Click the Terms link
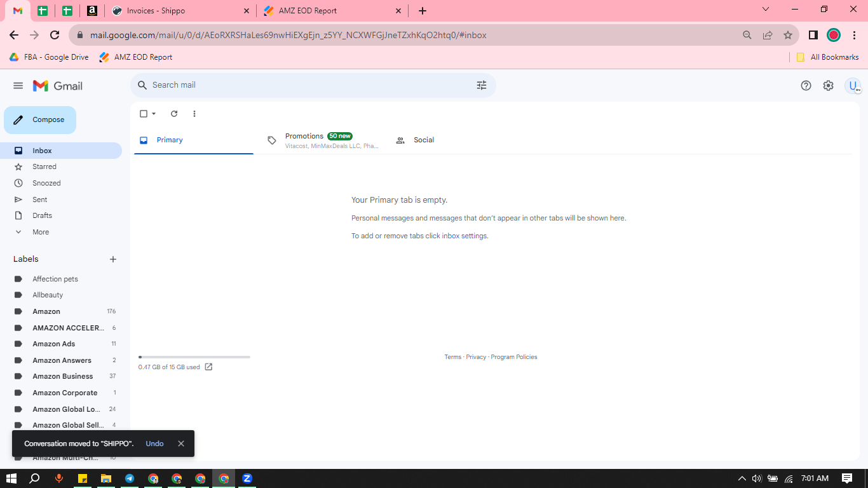 (453, 357)
